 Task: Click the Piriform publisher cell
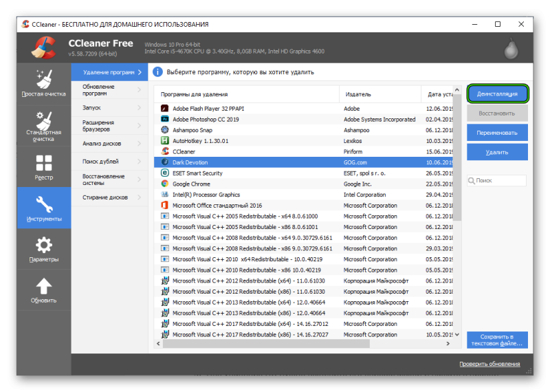(353, 151)
